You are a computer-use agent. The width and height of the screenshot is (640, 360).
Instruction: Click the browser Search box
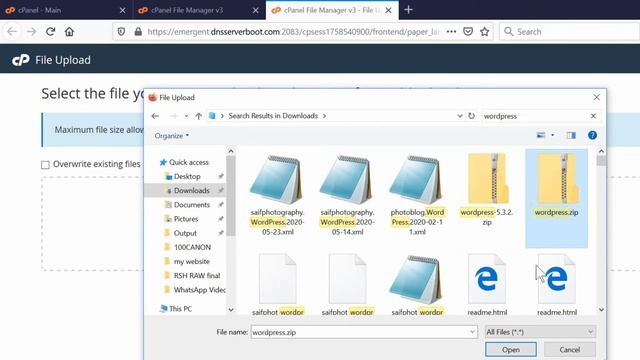point(569,31)
